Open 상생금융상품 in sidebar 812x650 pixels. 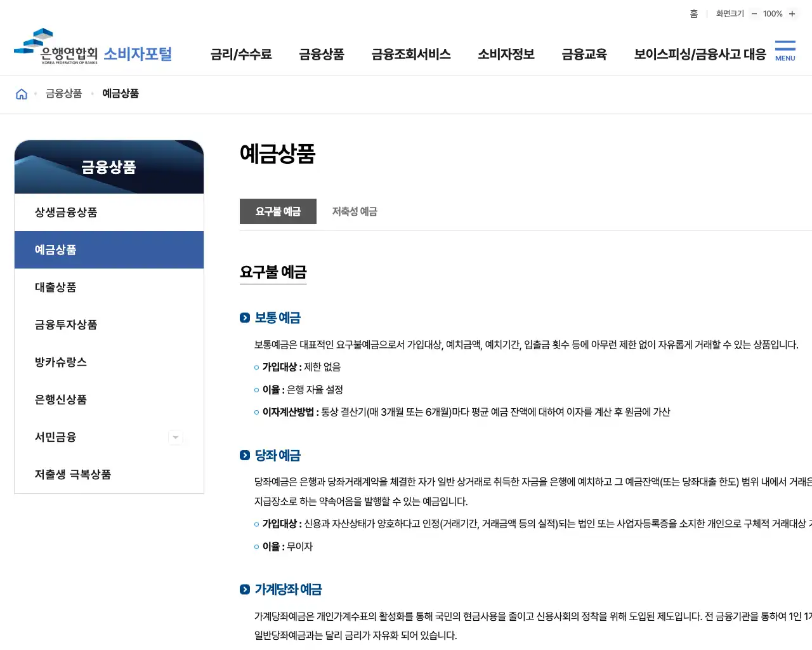tap(109, 213)
